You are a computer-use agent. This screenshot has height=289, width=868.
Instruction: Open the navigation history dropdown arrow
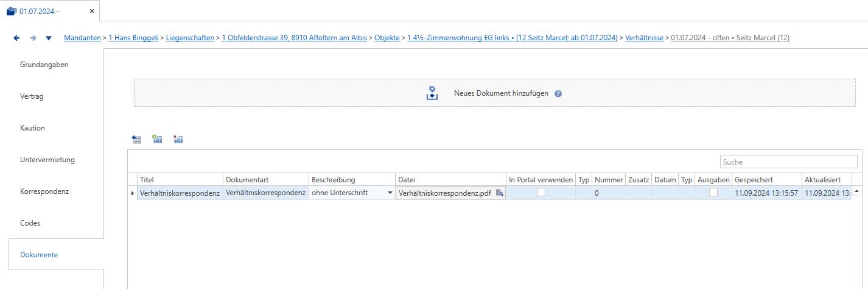coord(49,38)
